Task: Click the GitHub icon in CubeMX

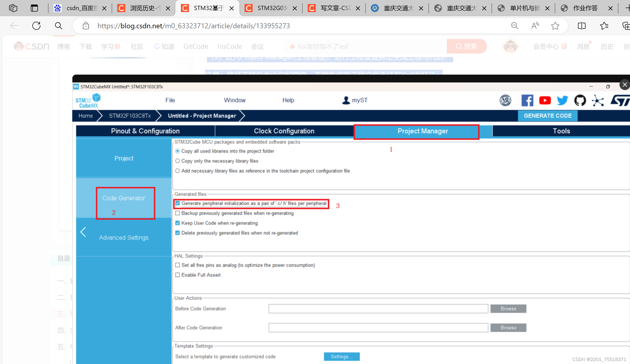Action: pyautogui.click(x=580, y=100)
